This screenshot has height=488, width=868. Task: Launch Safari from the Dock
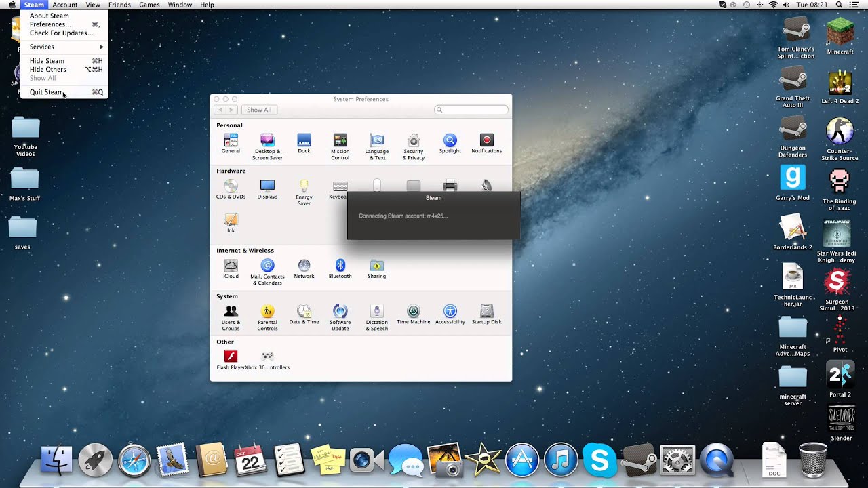pos(134,461)
